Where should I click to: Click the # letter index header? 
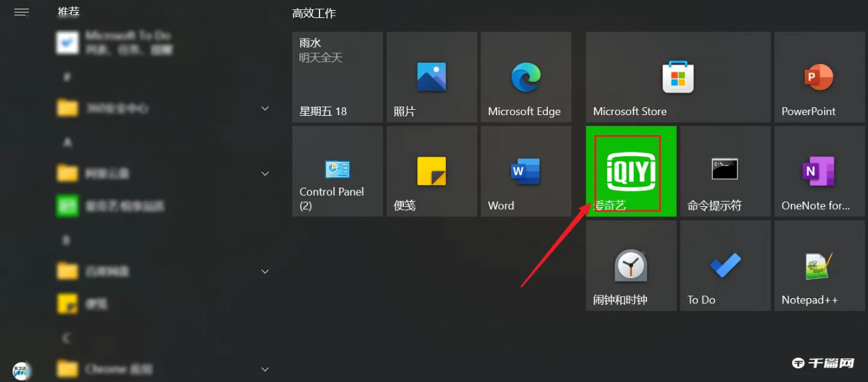pos(67,77)
